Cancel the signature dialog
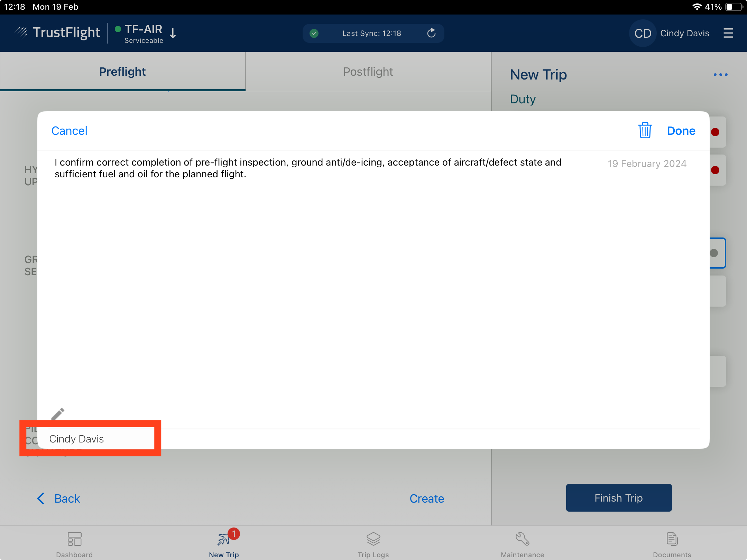Screen dimensions: 747x560 pyautogui.click(x=69, y=131)
